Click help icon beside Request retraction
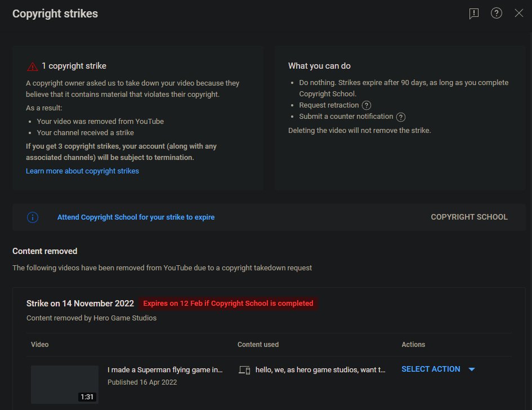This screenshot has height=410, width=532. tap(366, 105)
